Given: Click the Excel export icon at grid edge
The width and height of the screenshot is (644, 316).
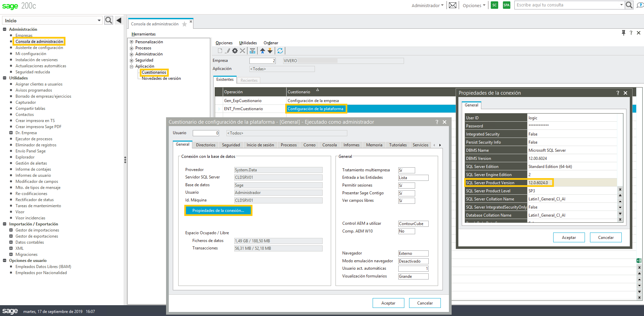Looking at the screenshot, I should [639, 261].
